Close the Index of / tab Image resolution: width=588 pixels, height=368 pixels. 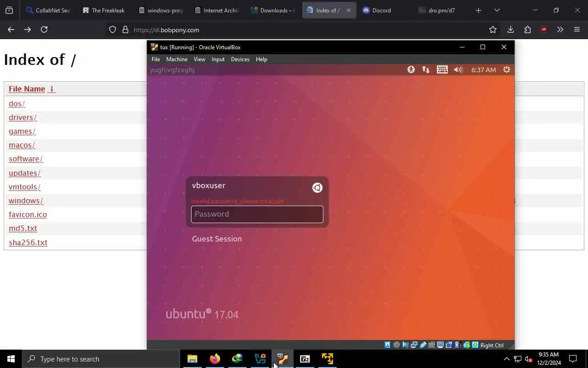[349, 10]
